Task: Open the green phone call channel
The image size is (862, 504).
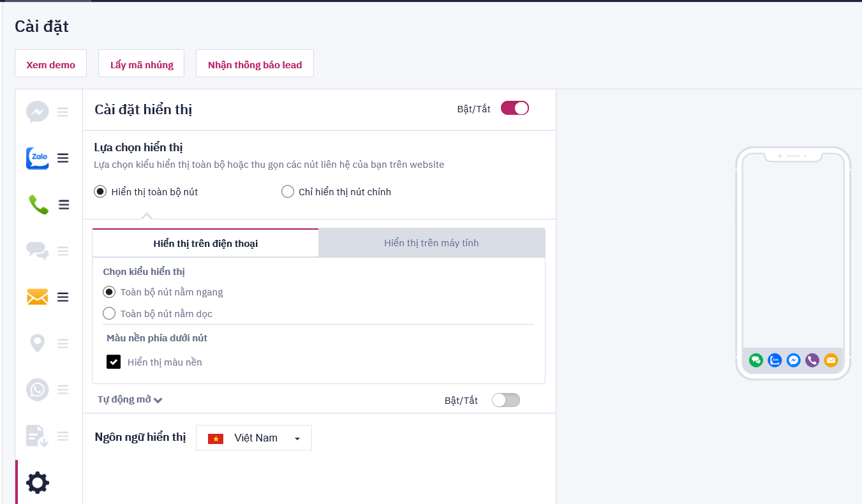Action: coord(38,205)
